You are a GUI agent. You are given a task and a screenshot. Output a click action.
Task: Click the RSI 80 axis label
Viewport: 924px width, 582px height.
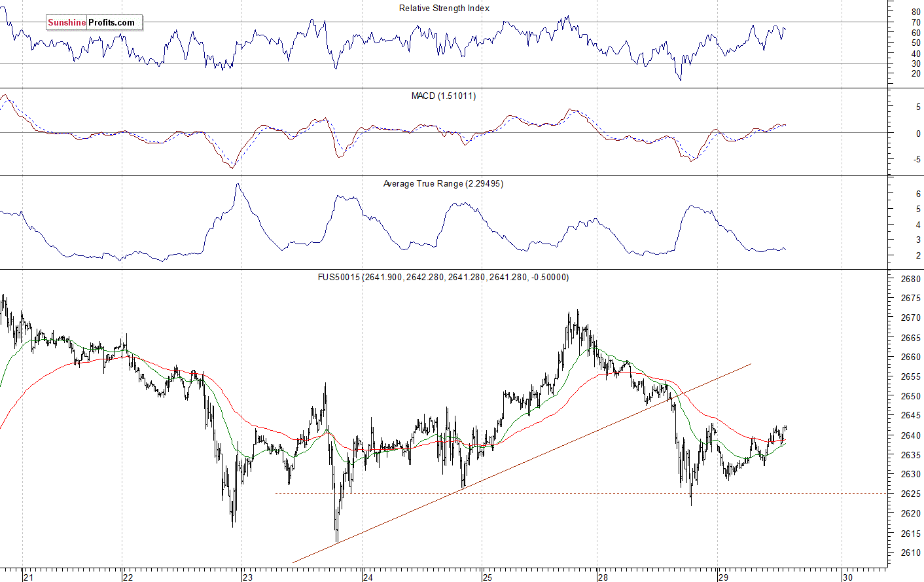[915, 12]
